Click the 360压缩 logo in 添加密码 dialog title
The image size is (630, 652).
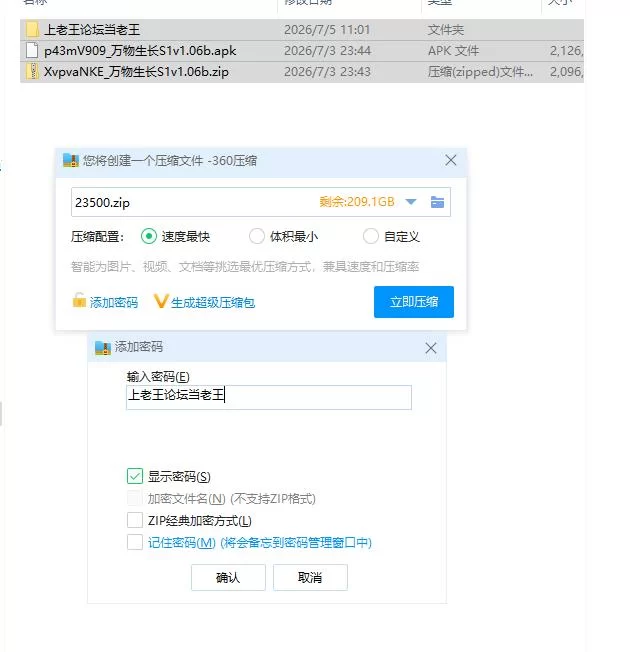[x=103, y=347]
